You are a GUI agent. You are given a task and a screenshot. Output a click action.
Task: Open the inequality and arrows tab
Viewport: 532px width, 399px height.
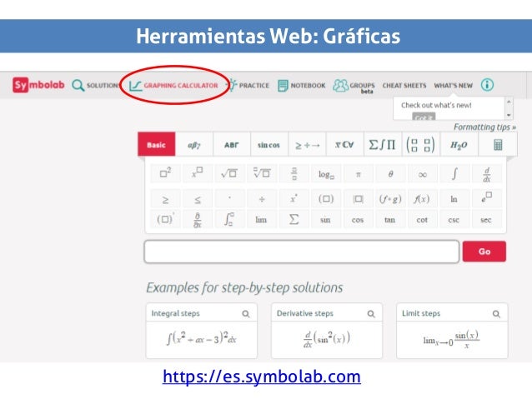click(x=307, y=144)
